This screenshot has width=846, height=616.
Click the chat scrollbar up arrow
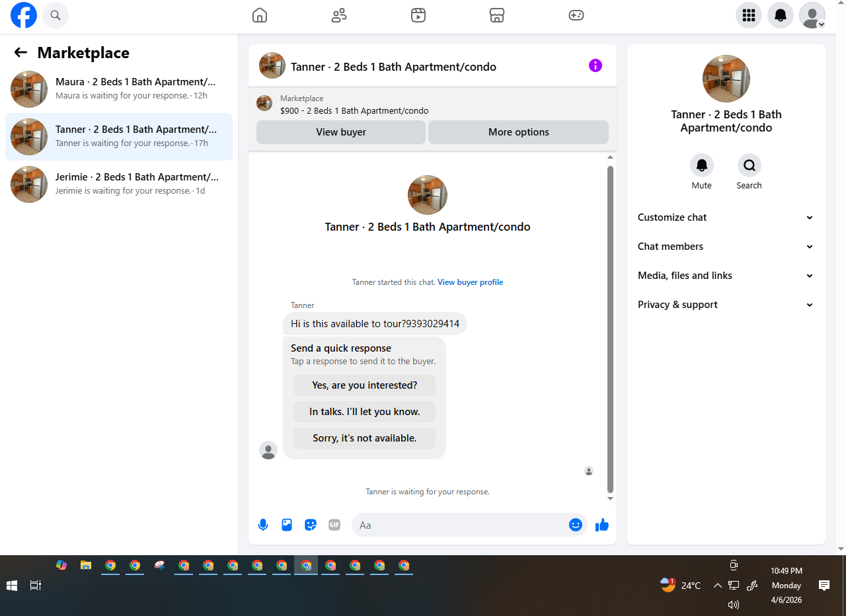(610, 157)
